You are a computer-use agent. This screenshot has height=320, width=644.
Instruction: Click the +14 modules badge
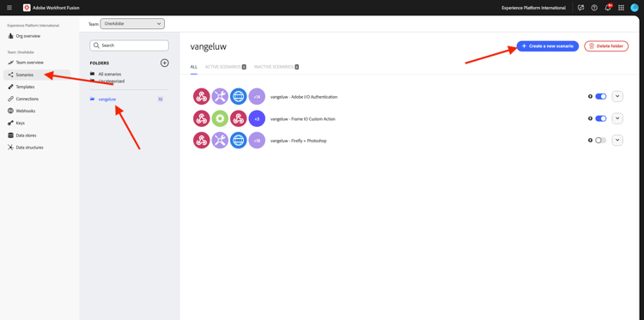point(257,97)
